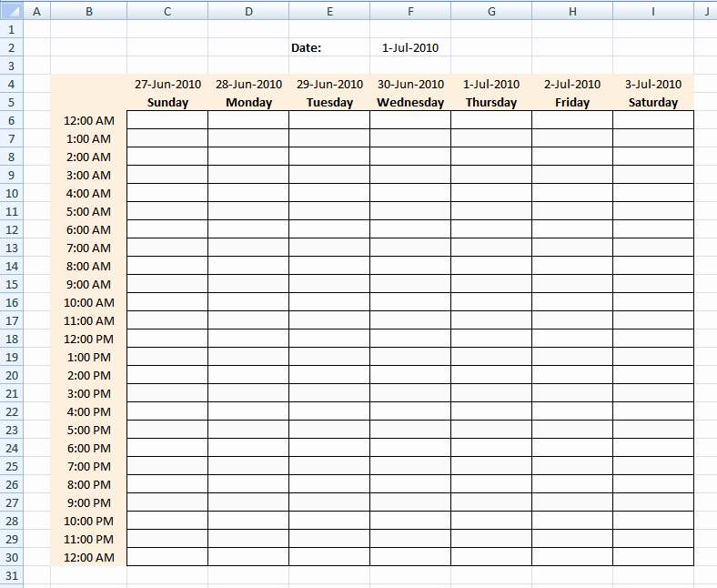Click the 11:00 PM time label
This screenshot has width=717, height=588.
coord(88,539)
